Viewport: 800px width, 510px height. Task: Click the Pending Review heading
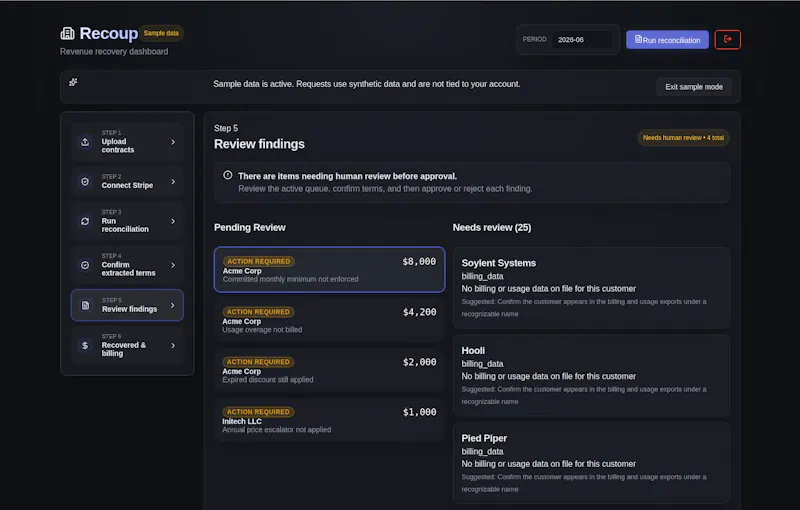pos(249,227)
